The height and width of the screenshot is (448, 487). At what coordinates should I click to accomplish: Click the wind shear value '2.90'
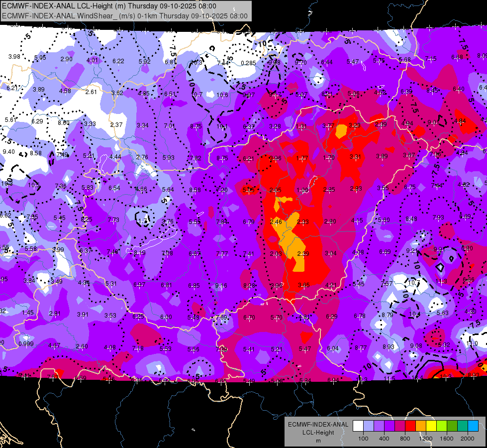(x=67, y=59)
